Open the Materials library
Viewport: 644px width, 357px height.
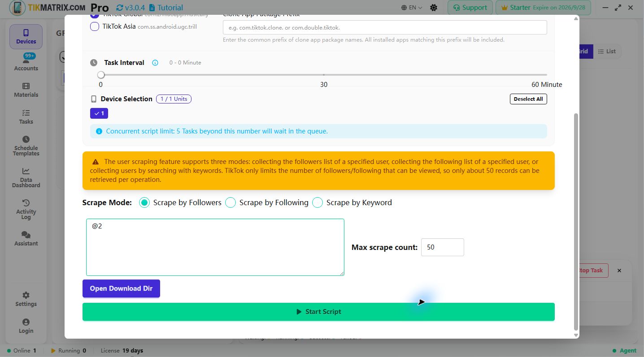[x=26, y=90]
